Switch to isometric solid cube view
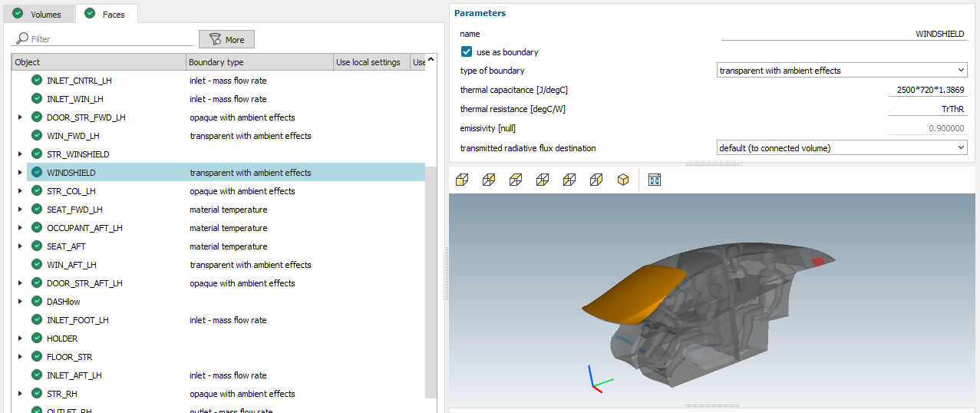This screenshot has height=413, width=980. (x=623, y=180)
